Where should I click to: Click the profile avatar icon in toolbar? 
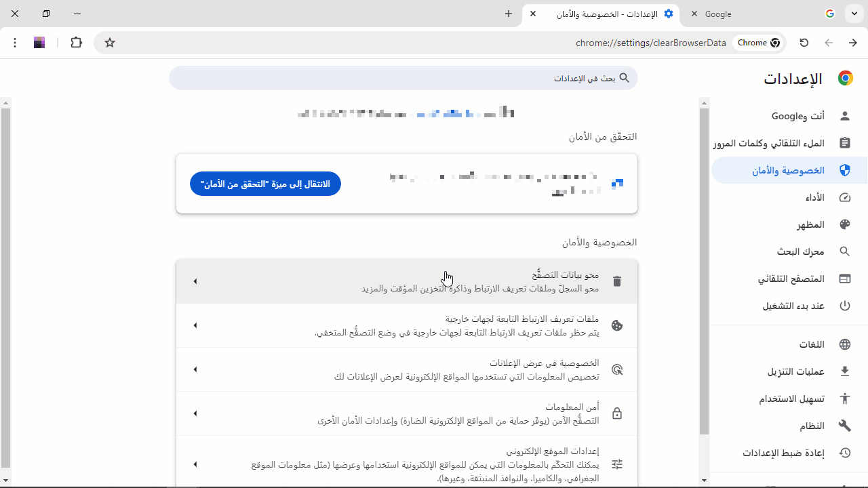(x=39, y=43)
